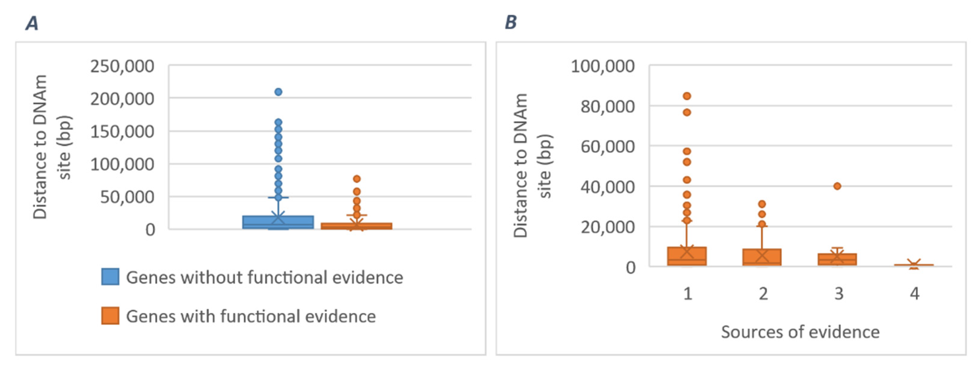Click the box for evidence source 3
The image size is (980, 367).
pos(837,259)
